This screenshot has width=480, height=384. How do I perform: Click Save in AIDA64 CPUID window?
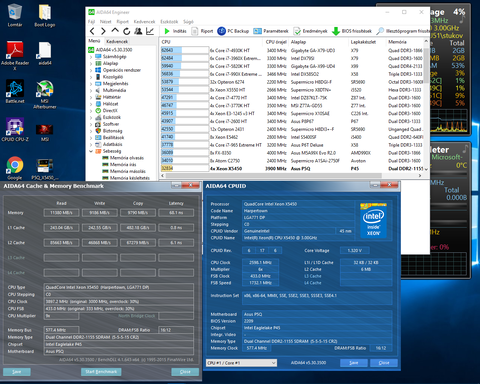pyautogui.click(x=354, y=363)
